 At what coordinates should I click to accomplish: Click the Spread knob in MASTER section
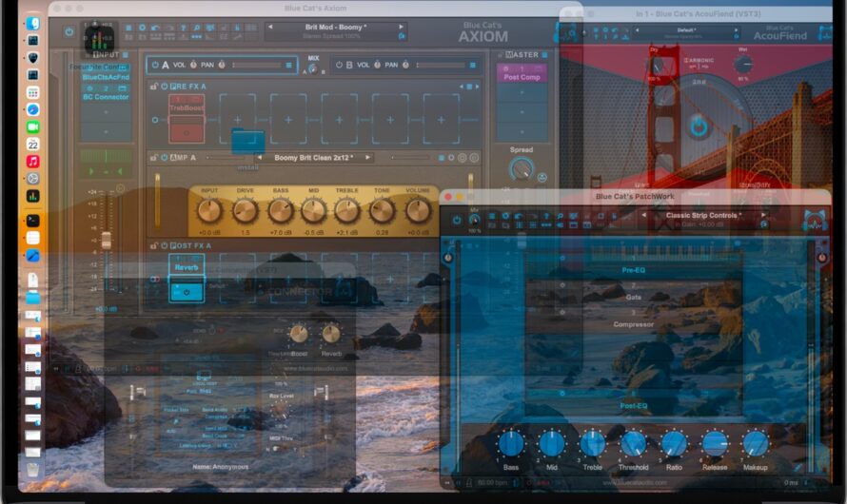pos(521,169)
